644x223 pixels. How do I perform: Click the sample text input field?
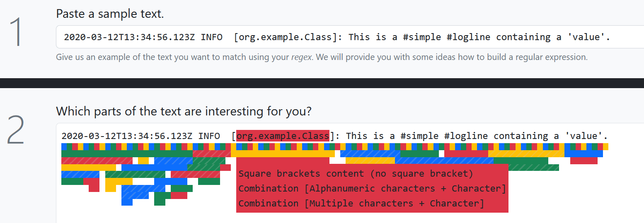(x=348, y=37)
